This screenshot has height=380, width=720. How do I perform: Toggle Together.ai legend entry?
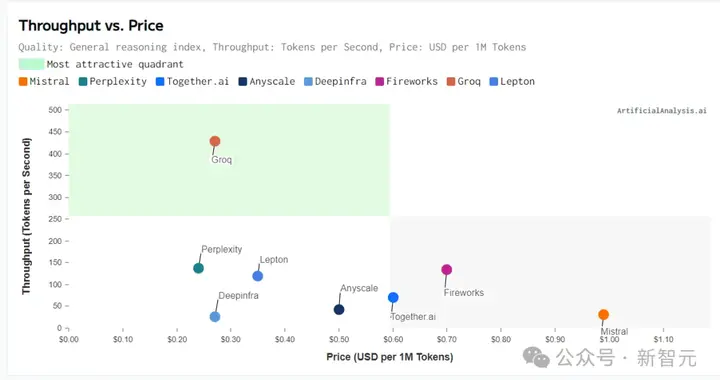[x=192, y=82]
